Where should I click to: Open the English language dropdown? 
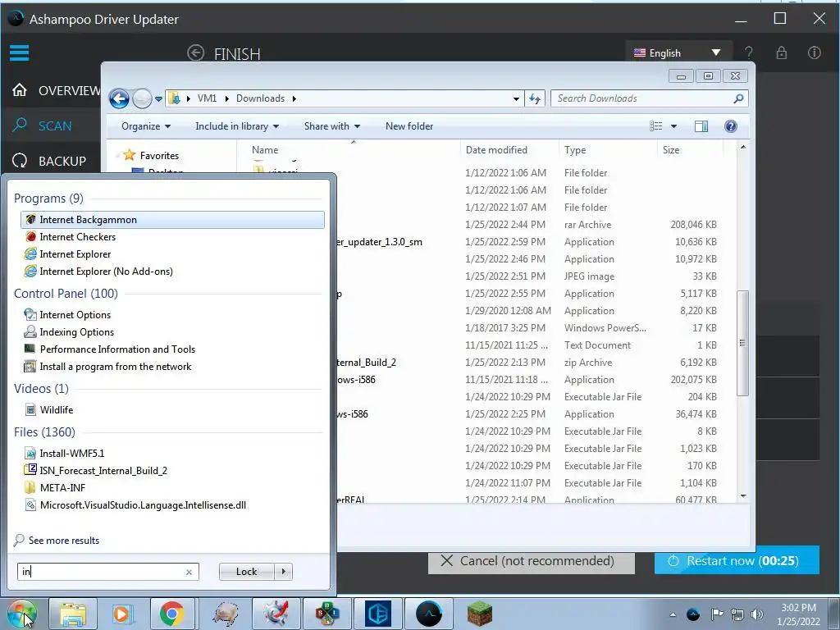tap(678, 53)
